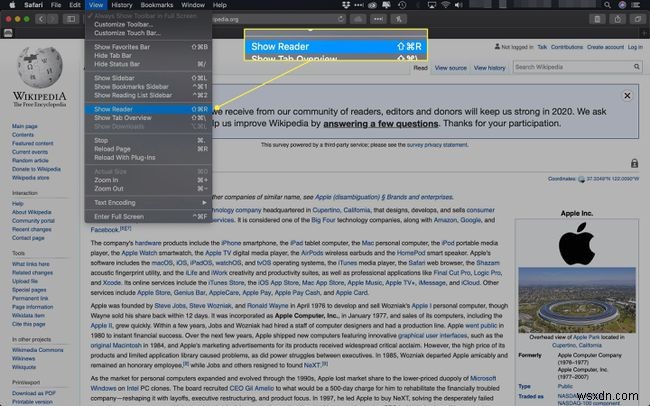Select Enter Full Screen
Image resolution: width=650 pixels, height=406 pixels.
(x=148, y=216)
